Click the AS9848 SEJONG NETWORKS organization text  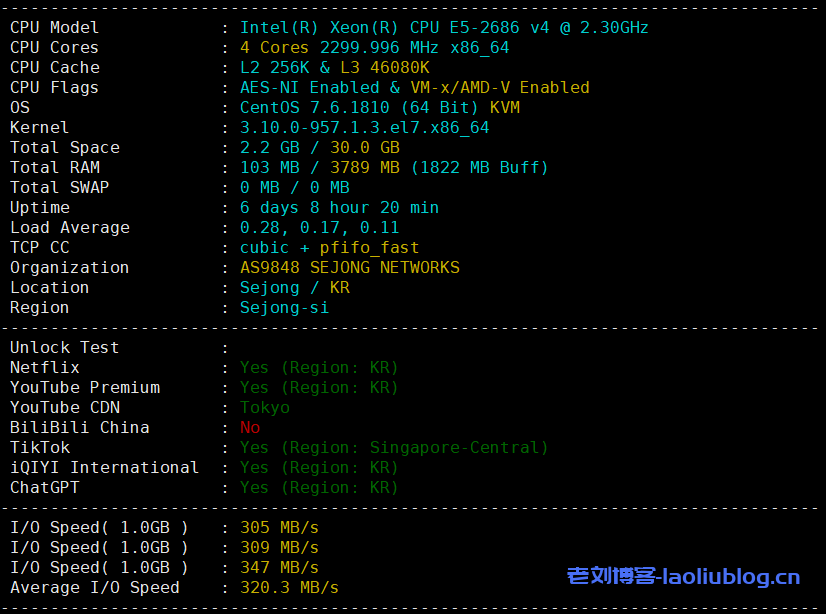click(x=349, y=268)
